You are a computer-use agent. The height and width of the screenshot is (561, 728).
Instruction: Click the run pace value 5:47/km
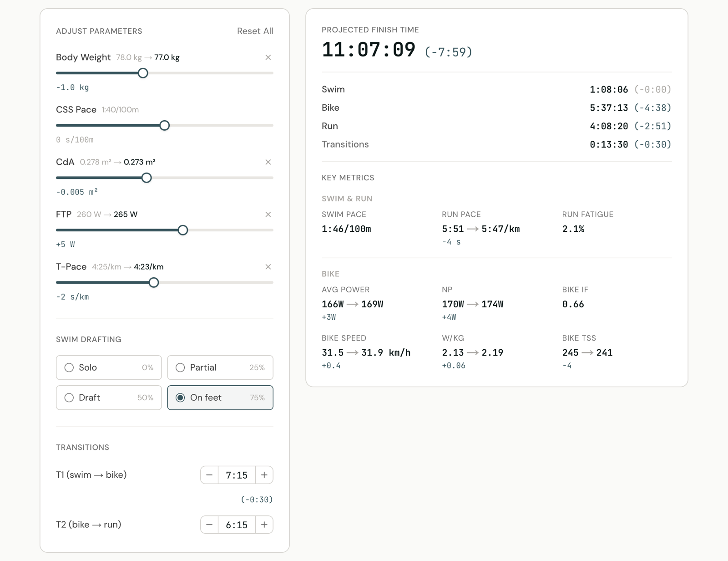[x=500, y=229]
